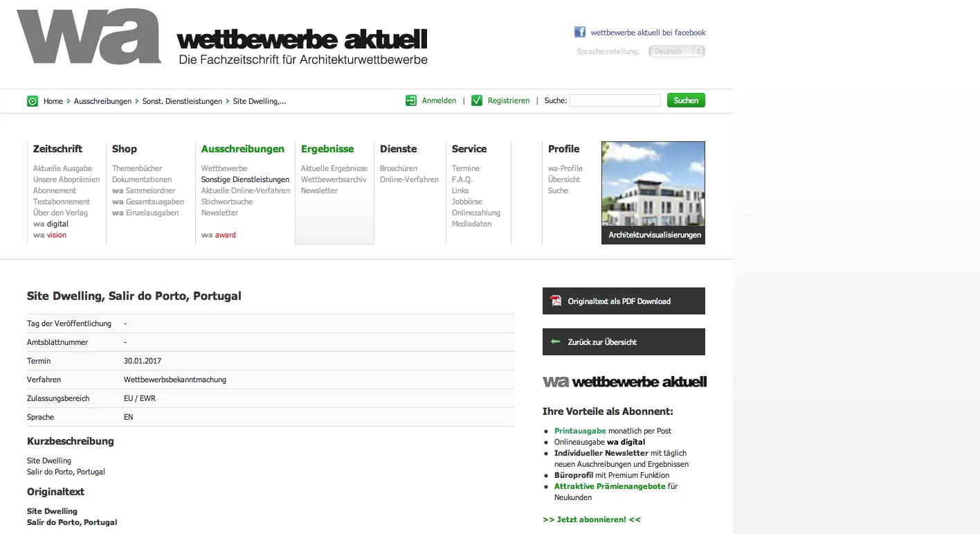This screenshot has height=534, width=980.
Task: Open wa Gesamtausgaben link
Action: [x=148, y=202]
